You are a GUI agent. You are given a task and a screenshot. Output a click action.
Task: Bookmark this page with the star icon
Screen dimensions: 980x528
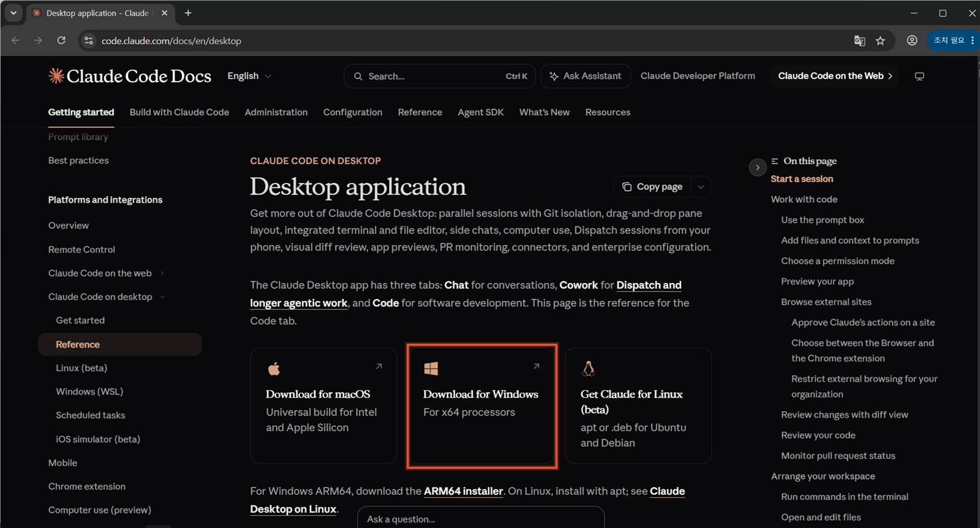tap(880, 40)
